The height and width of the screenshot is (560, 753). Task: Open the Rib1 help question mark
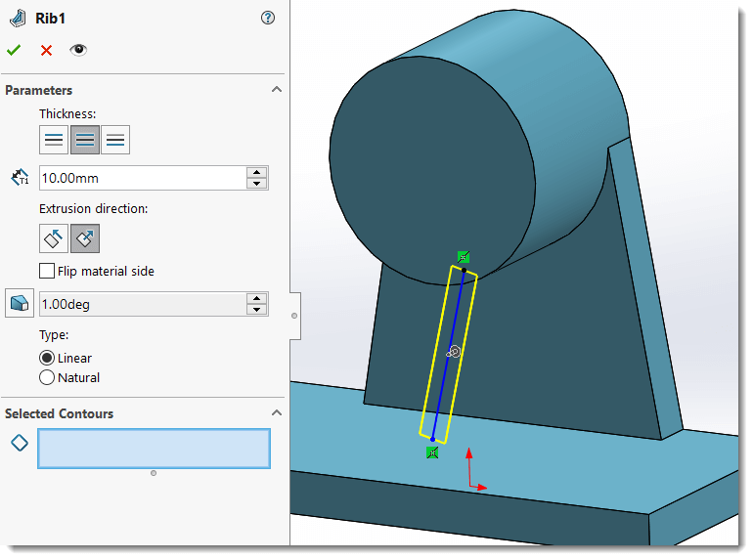click(268, 18)
